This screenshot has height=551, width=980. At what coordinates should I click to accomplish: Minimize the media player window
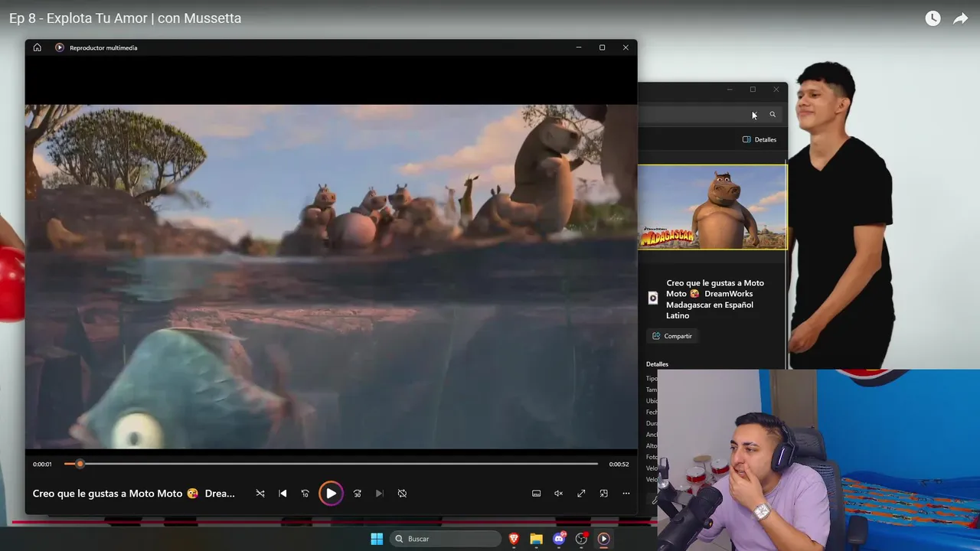579,47
